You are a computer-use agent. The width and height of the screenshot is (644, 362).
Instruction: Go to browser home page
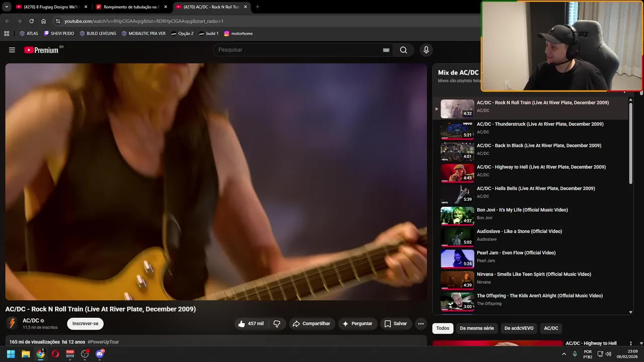[x=43, y=21]
